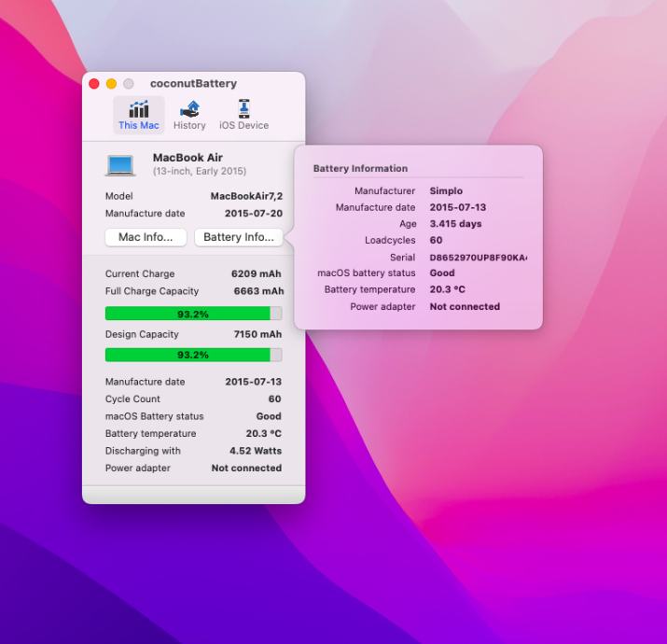Click the popover's Not connected adapter status
The width and height of the screenshot is (667, 644).
(465, 306)
